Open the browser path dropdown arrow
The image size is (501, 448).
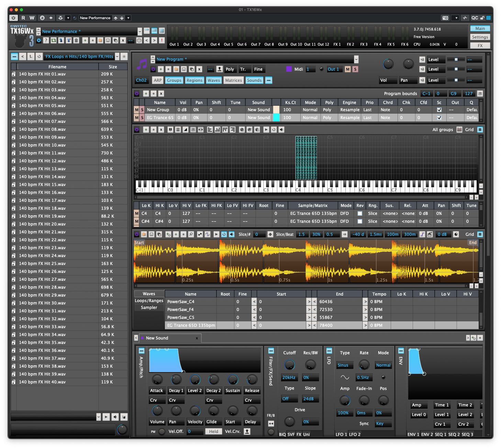pos(117,56)
